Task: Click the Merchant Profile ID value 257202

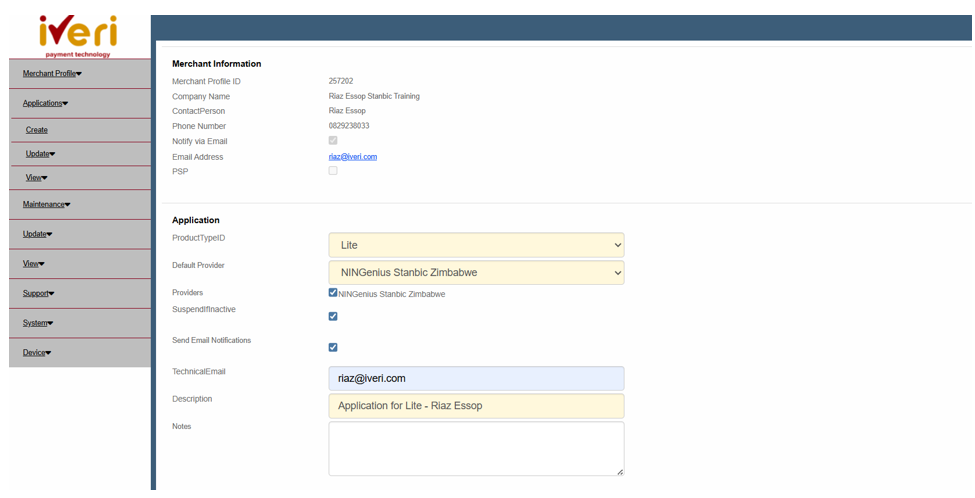Action: point(341,81)
